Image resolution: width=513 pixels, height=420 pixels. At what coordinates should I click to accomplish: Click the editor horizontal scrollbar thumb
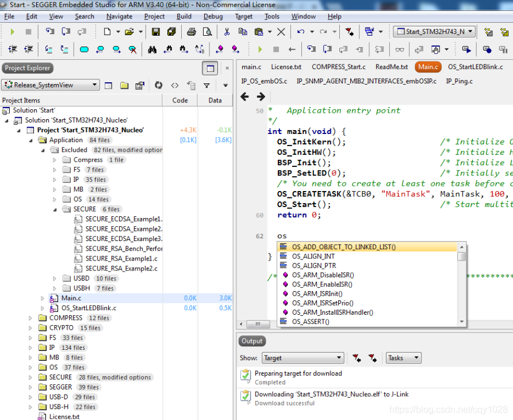click(258, 324)
